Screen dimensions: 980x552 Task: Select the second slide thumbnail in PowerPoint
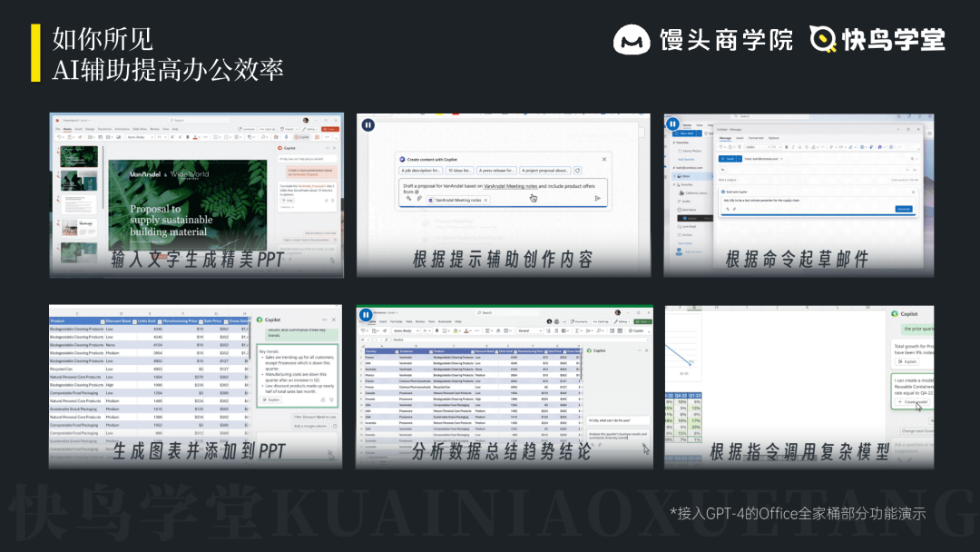click(79, 181)
